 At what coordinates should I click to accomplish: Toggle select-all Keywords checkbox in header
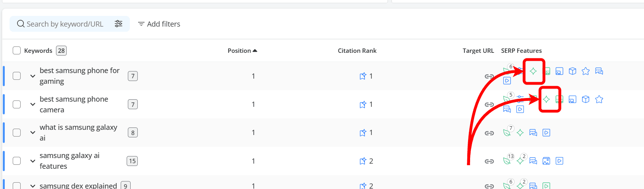pyautogui.click(x=17, y=50)
